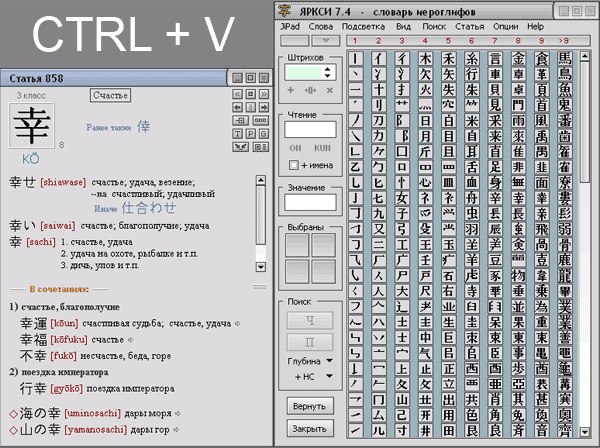This screenshot has height=448, width=600.
Task: Go forward with the right arrow button
Action: [x=264, y=107]
